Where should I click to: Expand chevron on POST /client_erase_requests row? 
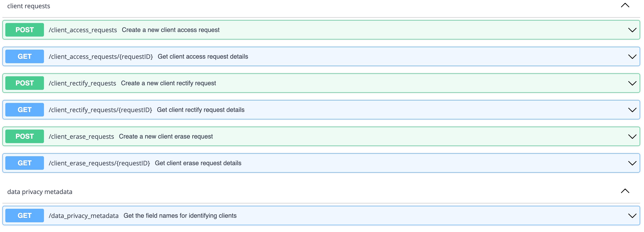pyautogui.click(x=632, y=137)
